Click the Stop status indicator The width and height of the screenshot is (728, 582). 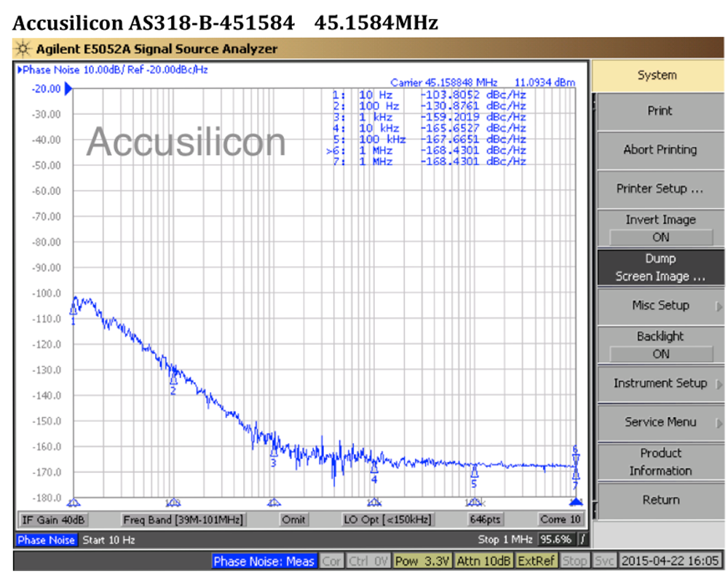pos(574,562)
